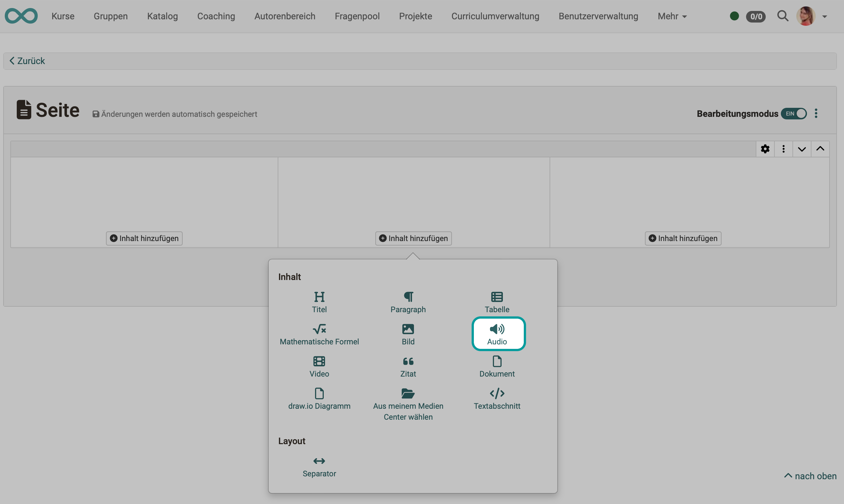Turn off the Bearbeitungsmodus switch

tap(793, 113)
